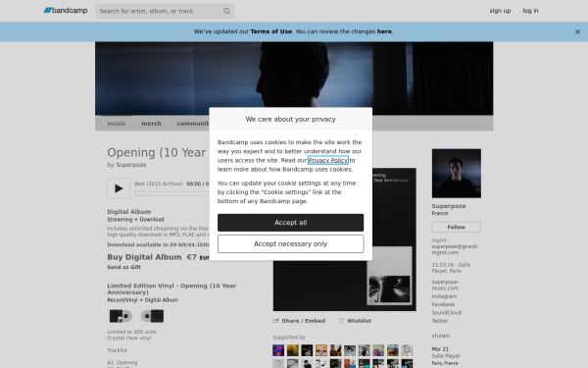Viewport: 588px width, 368px height.
Task: Click Share / Embed
Action: coord(299,321)
